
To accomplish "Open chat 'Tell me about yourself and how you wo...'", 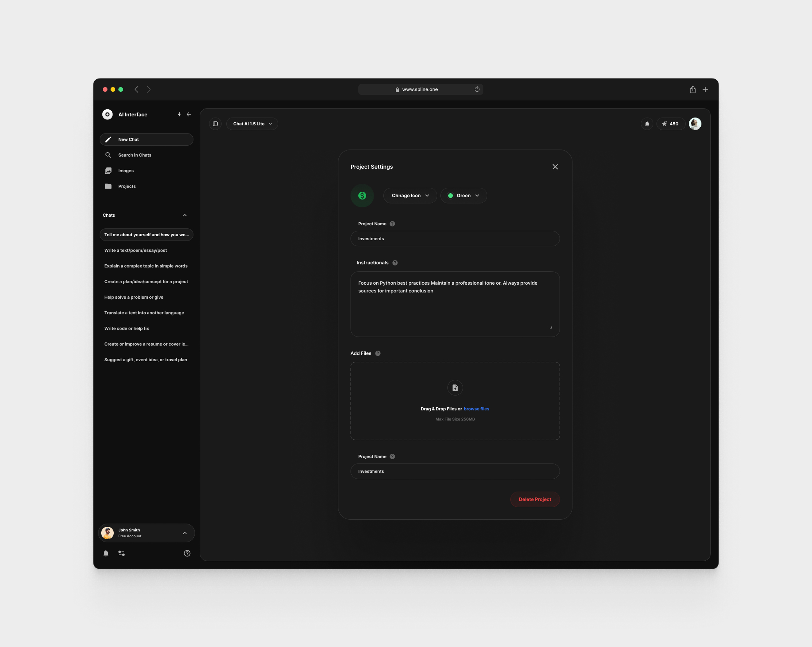I will (147, 235).
